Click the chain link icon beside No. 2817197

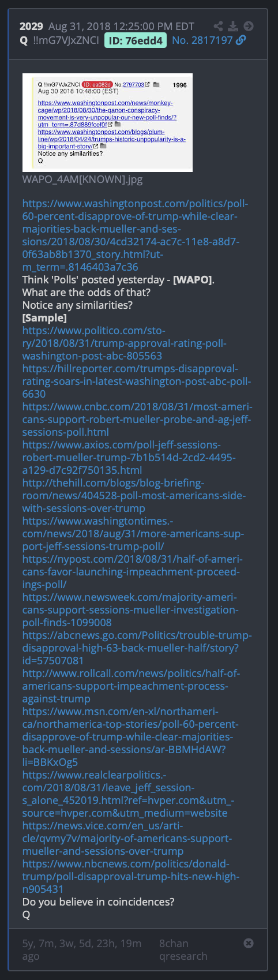(241, 40)
